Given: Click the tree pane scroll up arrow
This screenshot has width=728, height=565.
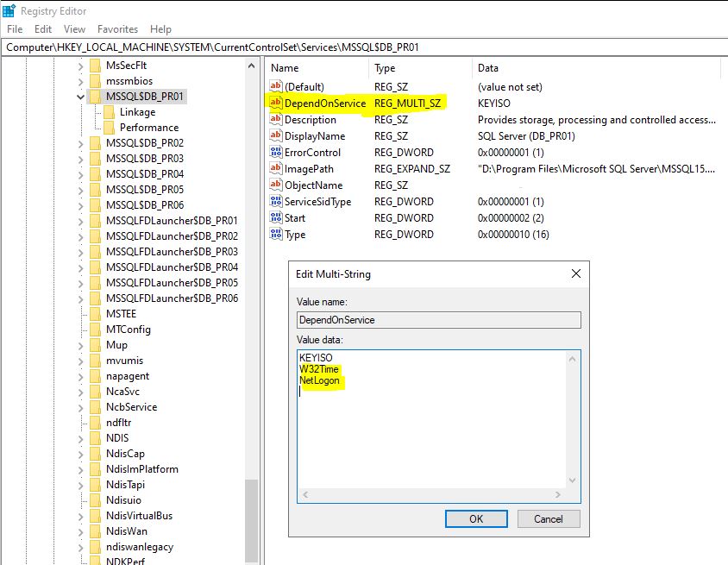Looking at the screenshot, I should point(251,66).
